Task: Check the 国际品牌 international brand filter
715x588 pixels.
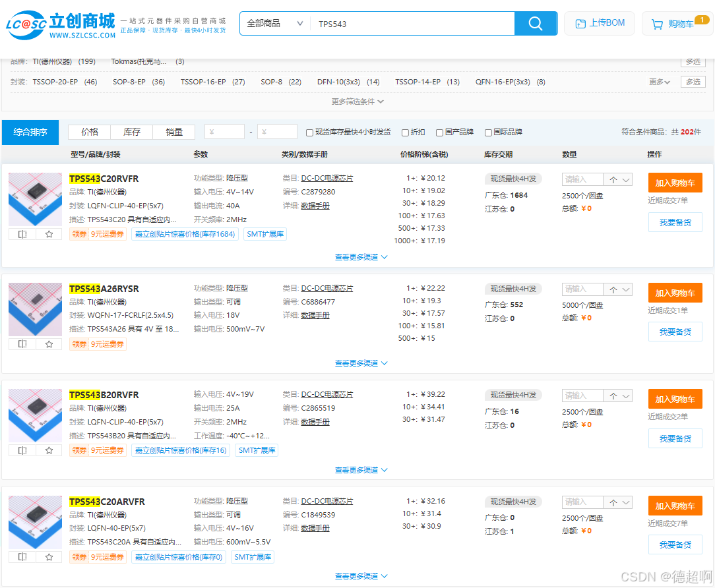Action: tap(488, 132)
